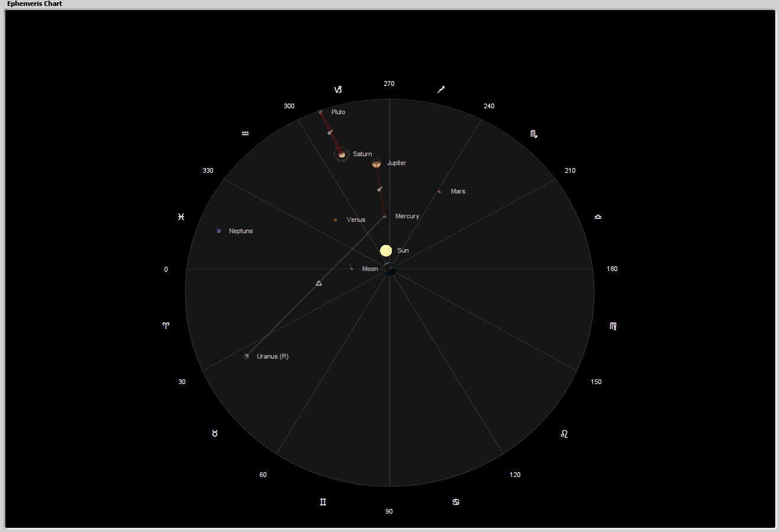
Task: Select the Sagittarius arrow glyph
Action: 441,90
